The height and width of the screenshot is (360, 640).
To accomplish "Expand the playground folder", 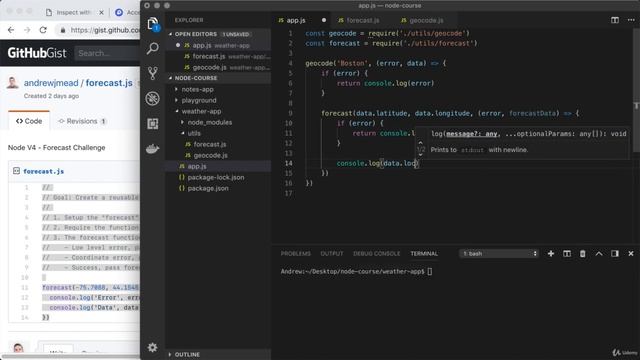I will tap(177, 100).
